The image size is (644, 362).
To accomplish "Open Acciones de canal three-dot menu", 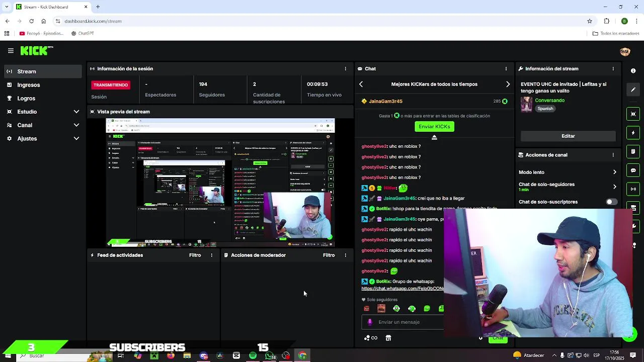I will pyautogui.click(x=613, y=155).
